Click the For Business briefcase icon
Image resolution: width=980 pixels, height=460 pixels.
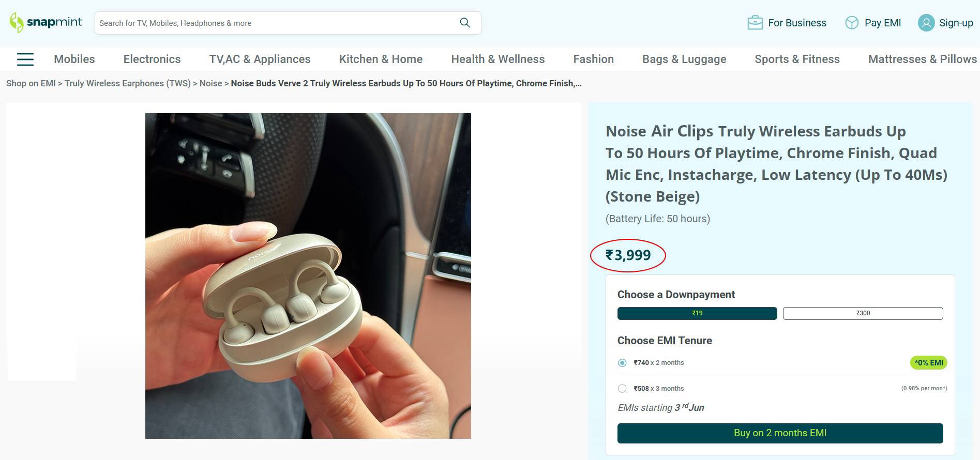click(x=755, y=23)
